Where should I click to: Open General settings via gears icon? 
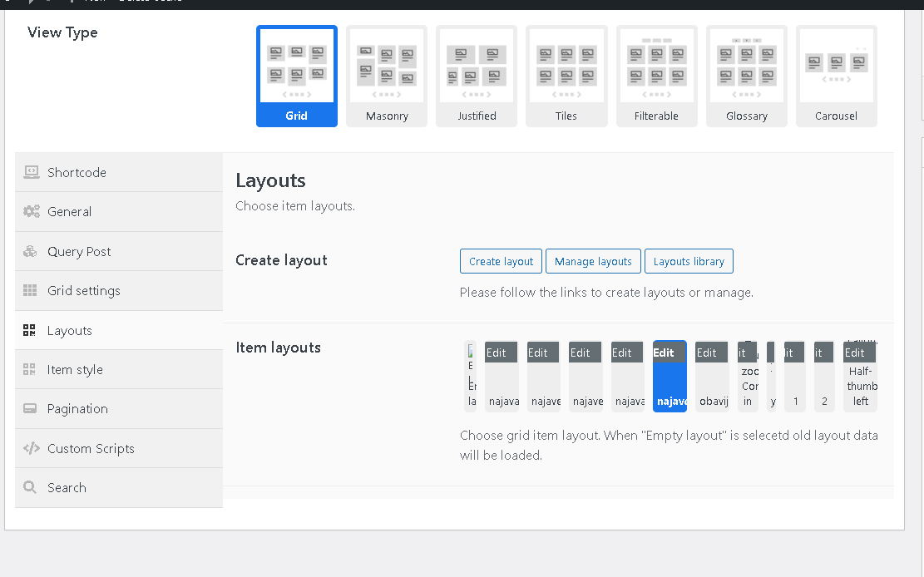[x=31, y=211]
